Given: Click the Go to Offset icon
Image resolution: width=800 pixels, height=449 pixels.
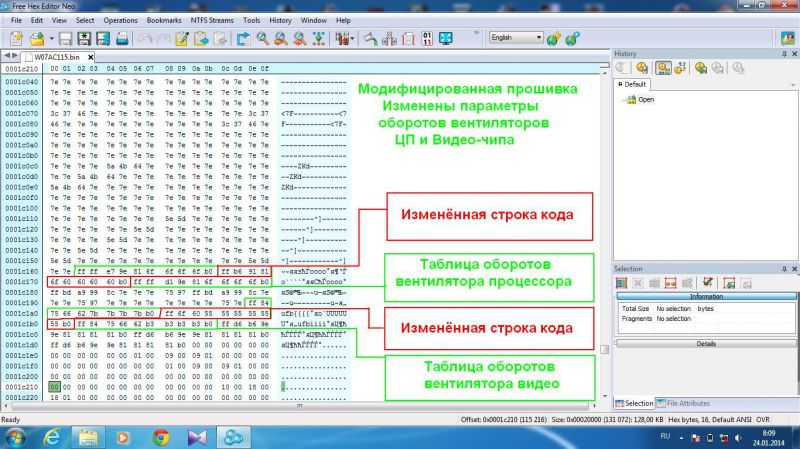Looking at the screenshot, I should click(x=243, y=38).
